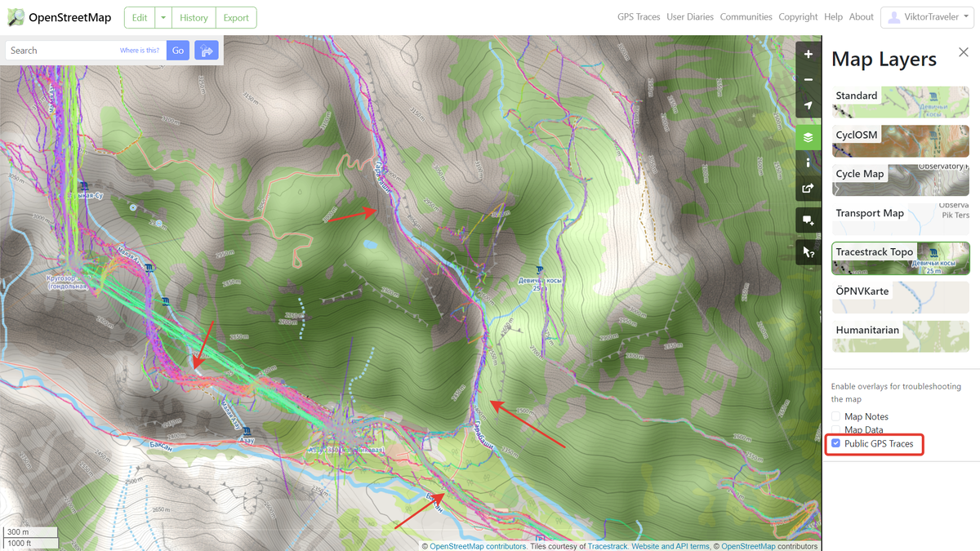Show my location arrow icon
Viewport: 980px width, 551px height.
(x=808, y=105)
